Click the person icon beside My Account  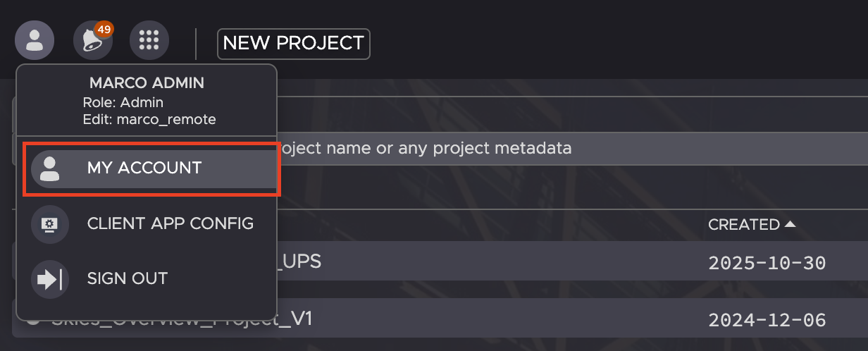click(50, 168)
